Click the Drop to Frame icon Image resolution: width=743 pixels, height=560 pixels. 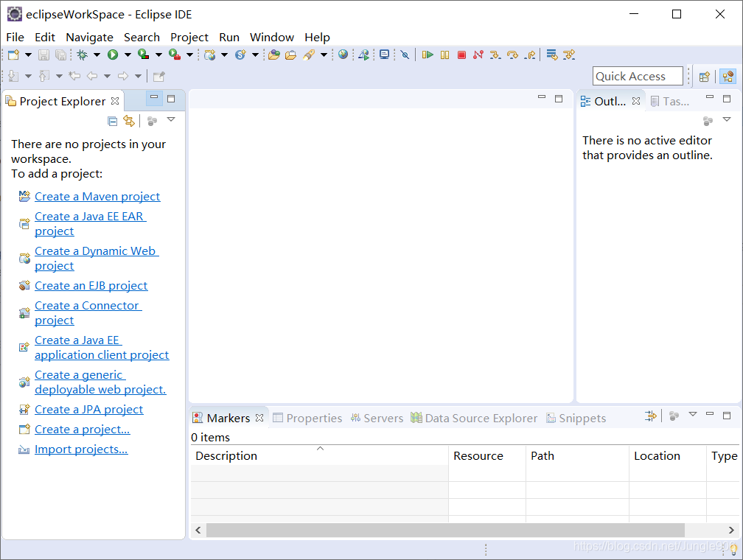(552, 55)
